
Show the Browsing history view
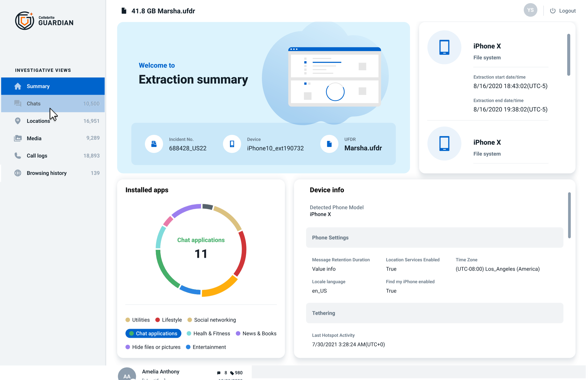click(53, 173)
